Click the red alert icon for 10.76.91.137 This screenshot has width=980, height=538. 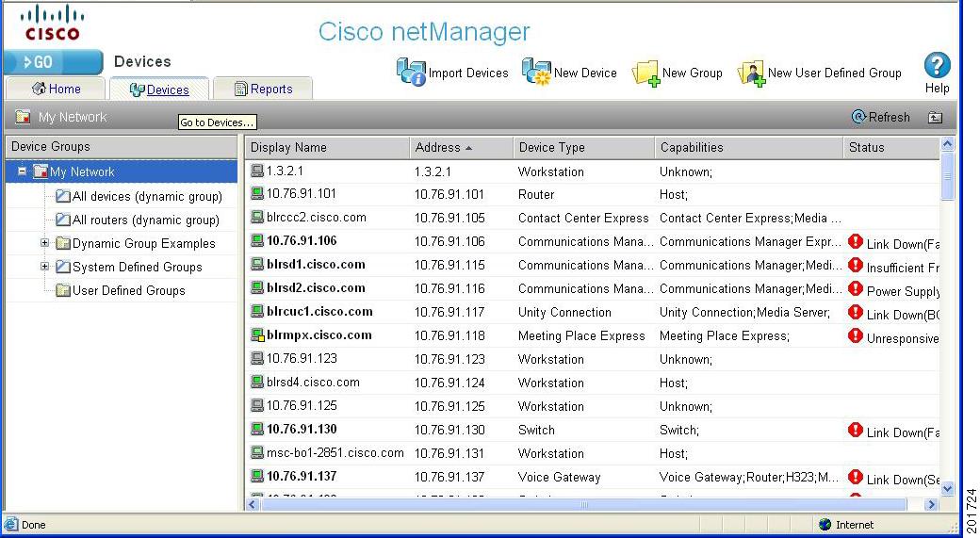tap(855, 477)
